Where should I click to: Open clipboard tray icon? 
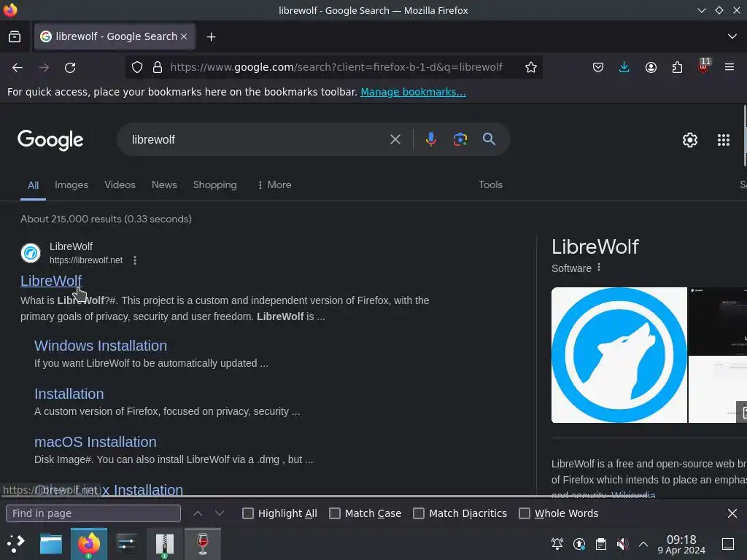(601, 544)
